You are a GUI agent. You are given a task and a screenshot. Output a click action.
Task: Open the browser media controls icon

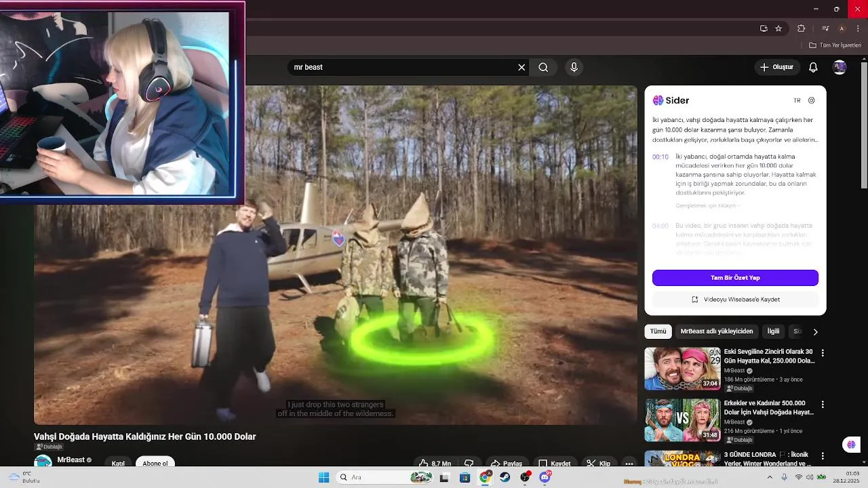click(x=825, y=28)
